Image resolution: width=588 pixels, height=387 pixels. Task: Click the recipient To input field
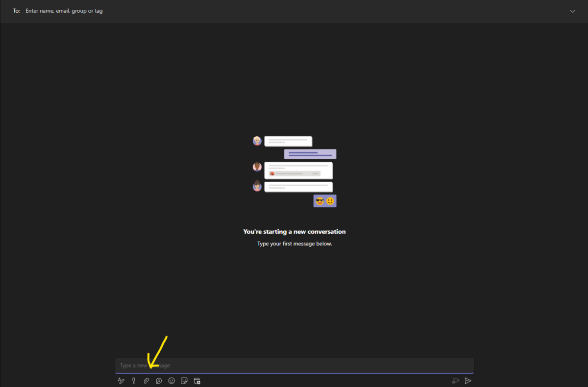tap(64, 11)
